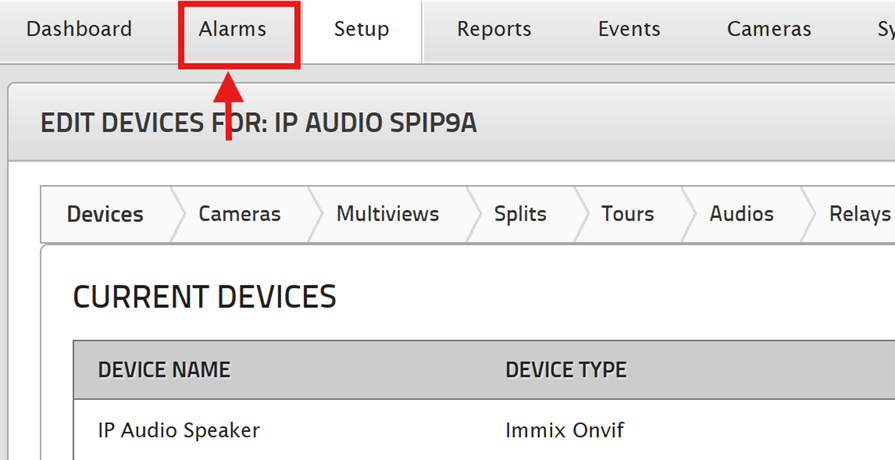This screenshot has width=895, height=460.
Task: Open the Multiviews setup step
Action: tap(388, 214)
